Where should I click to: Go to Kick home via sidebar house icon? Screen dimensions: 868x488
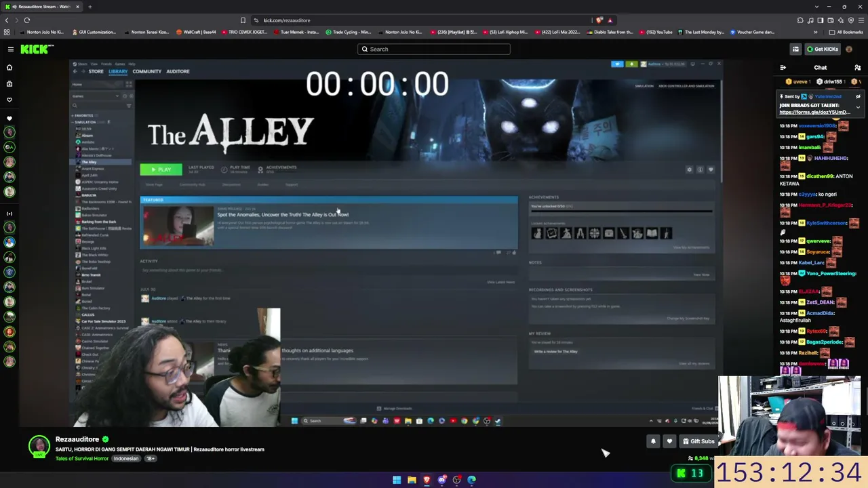[9, 68]
